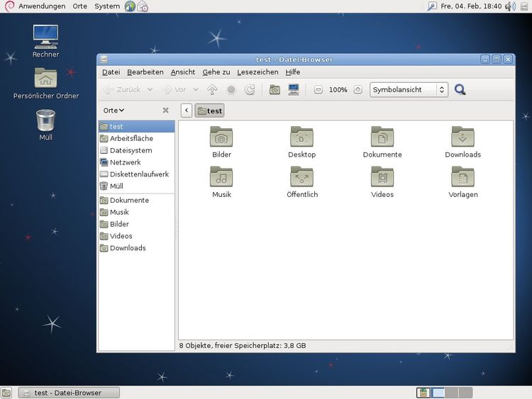The width and height of the screenshot is (532, 399).
Task: Zoom out with the minus icon
Action: coord(318,90)
